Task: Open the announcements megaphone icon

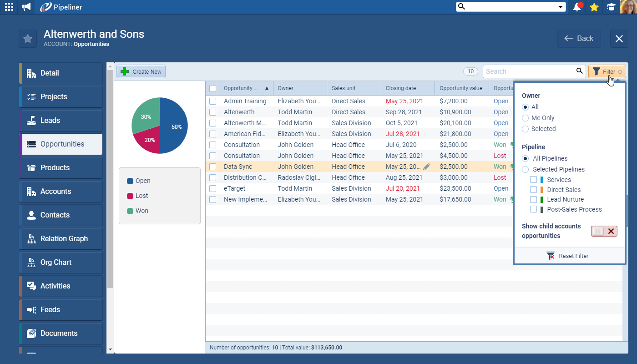Action: [x=25, y=7]
